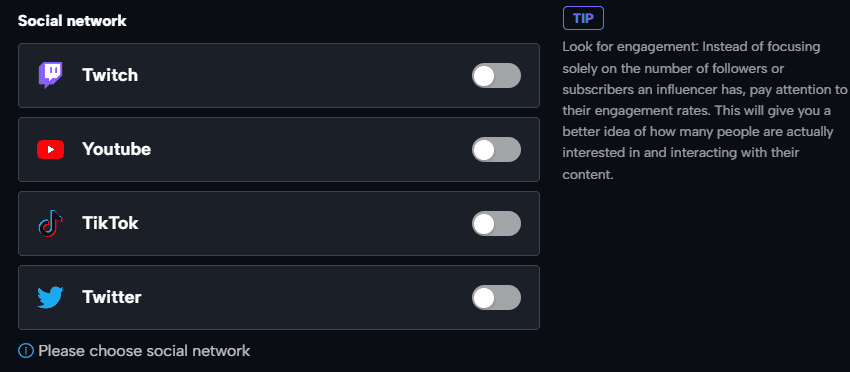The width and height of the screenshot is (850, 372).
Task: Click the blue Twitter bird icon
Action: pos(50,298)
